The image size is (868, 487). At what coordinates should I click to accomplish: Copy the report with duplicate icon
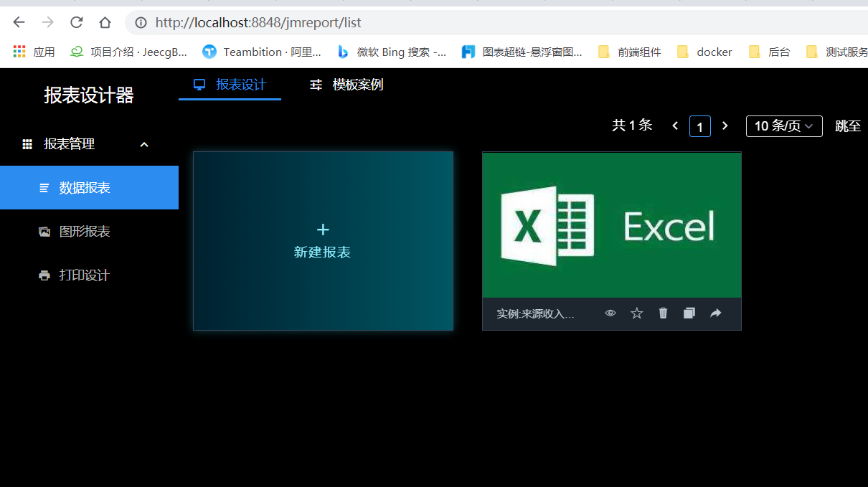click(689, 313)
